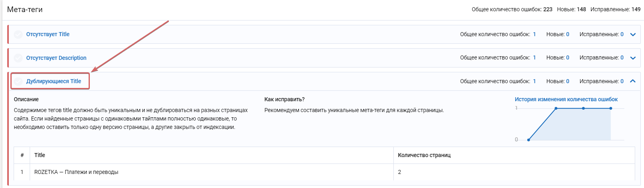The image size is (644, 188).
Task: Click total errors value 1 in Отсутствует Title row
Action: (x=534, y=34)
